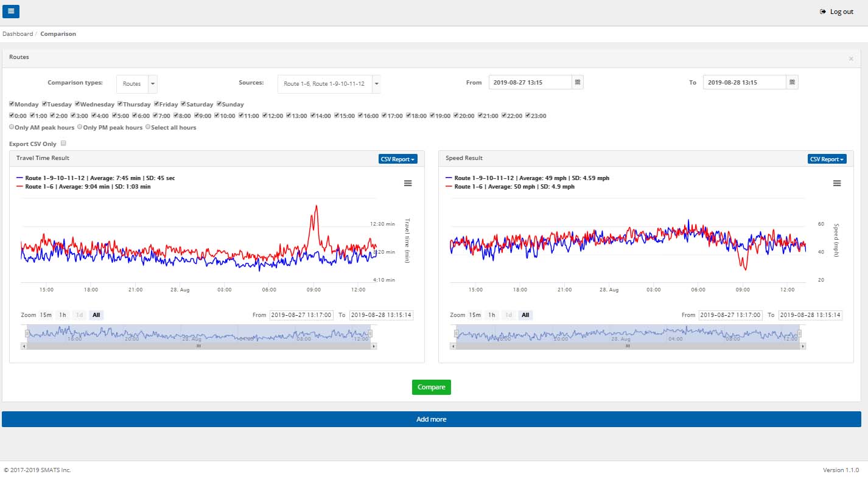Select Only AM peak hours radio

point(12,127)
